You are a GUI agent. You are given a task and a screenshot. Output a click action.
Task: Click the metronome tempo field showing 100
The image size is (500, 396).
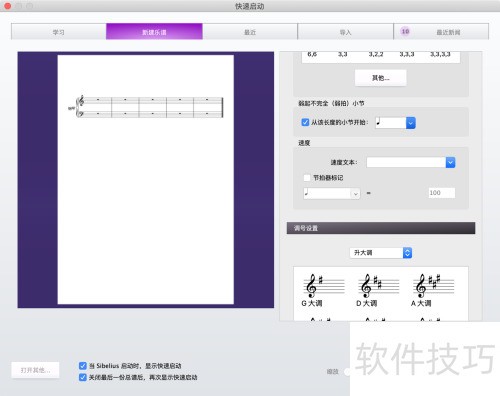(441, 193)
